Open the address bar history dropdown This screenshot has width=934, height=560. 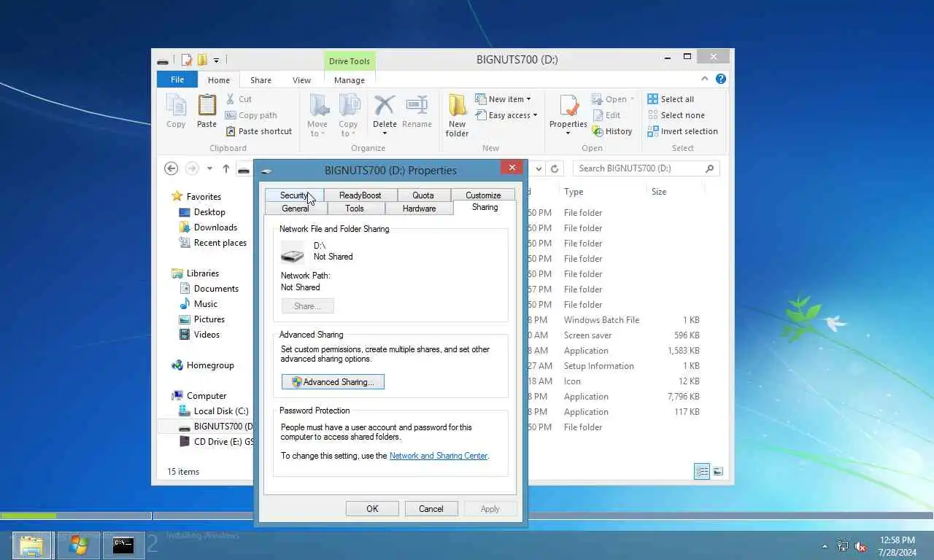[x=539, y=168]
